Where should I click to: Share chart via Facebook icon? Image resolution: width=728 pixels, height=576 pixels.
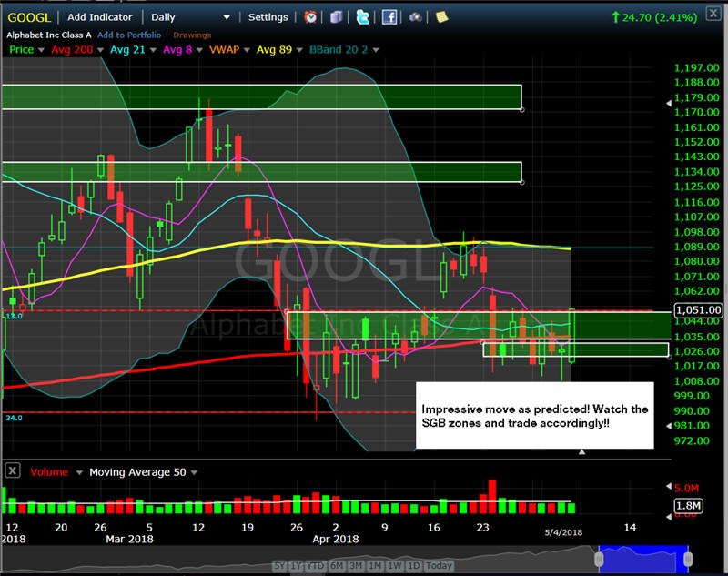389,17
